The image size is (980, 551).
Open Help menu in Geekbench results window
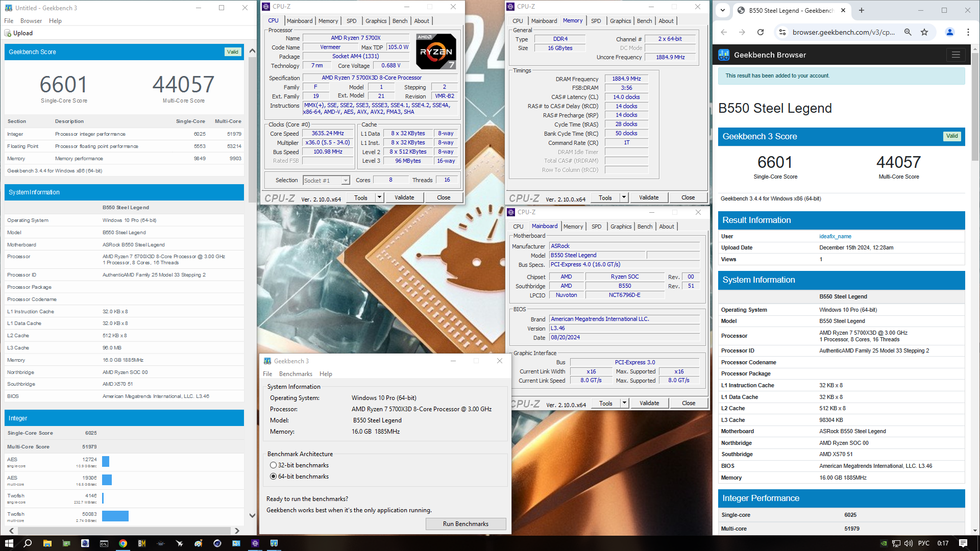(55, 21)
